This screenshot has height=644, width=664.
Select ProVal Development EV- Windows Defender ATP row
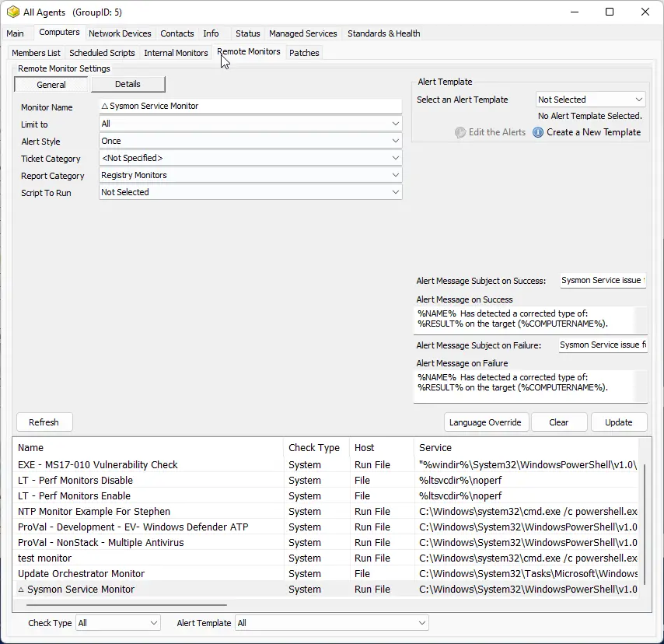(326, 527)
